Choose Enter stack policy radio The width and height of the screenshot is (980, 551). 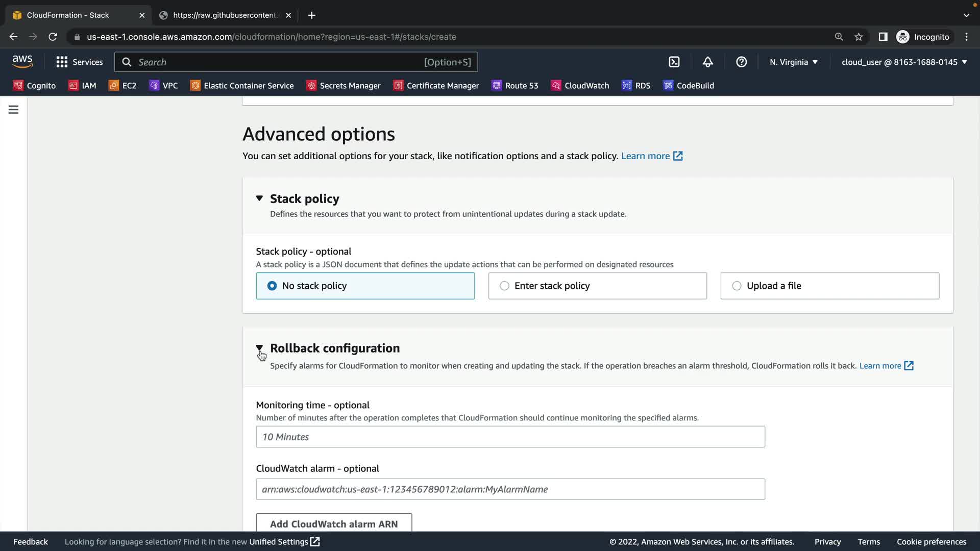pyautogui.click(x=504, y=286)
